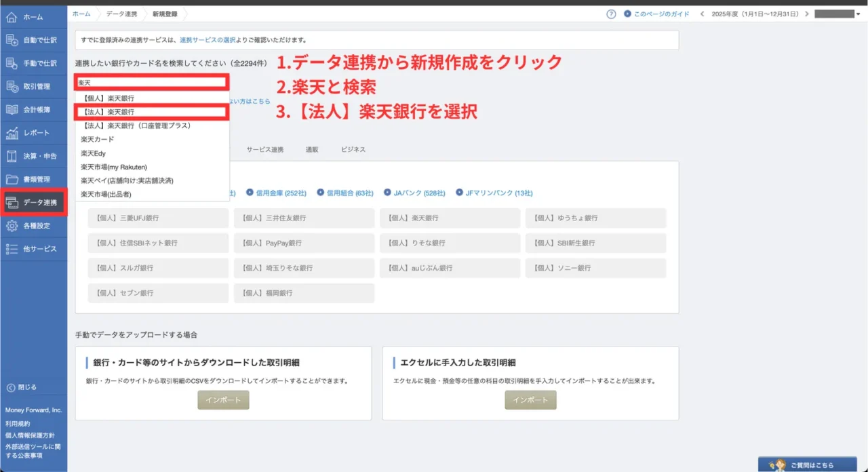This screenshot has height=472, width=868.
Task: Open the 自動で仕訳 sidebar icon
Action: coord(12,40)
